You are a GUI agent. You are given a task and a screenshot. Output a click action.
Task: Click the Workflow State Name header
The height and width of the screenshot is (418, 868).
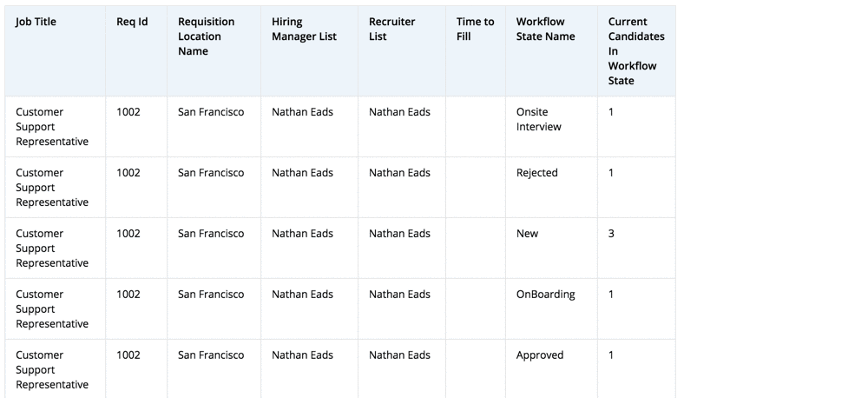click(545, 29)
